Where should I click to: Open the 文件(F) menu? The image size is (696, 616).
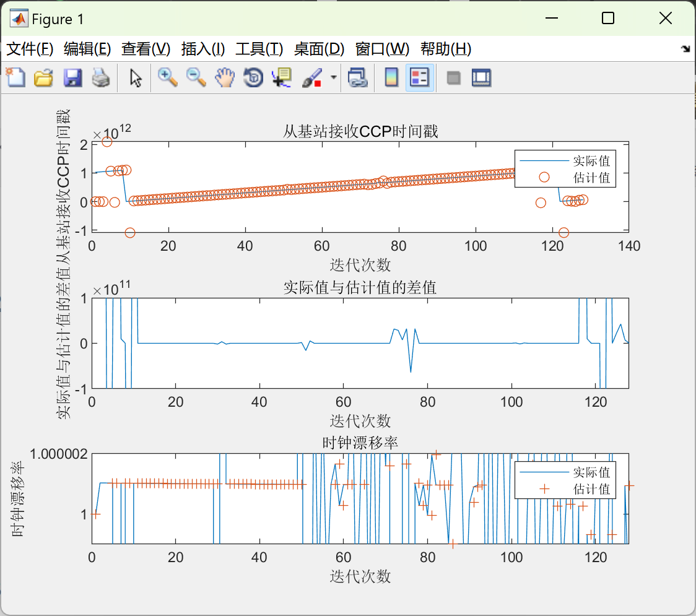point(30,49)
